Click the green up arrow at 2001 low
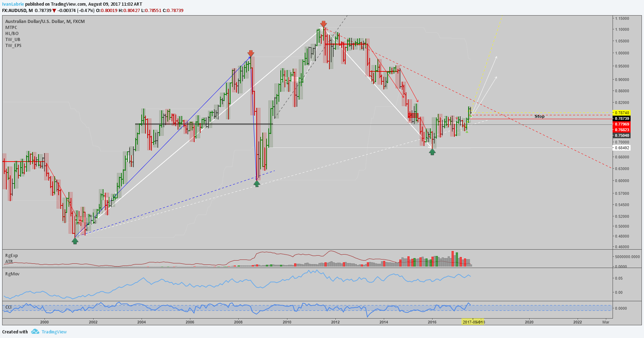644x338 pixels. pos(75,241)
